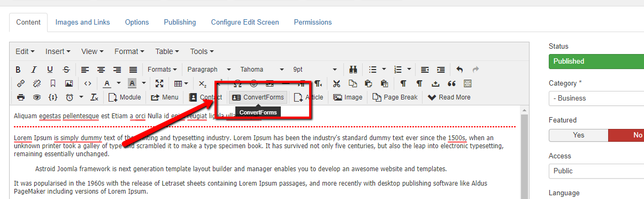Insert anchor bookmark icon
Viewport: 644px width, 199px height.
[52, 83]
